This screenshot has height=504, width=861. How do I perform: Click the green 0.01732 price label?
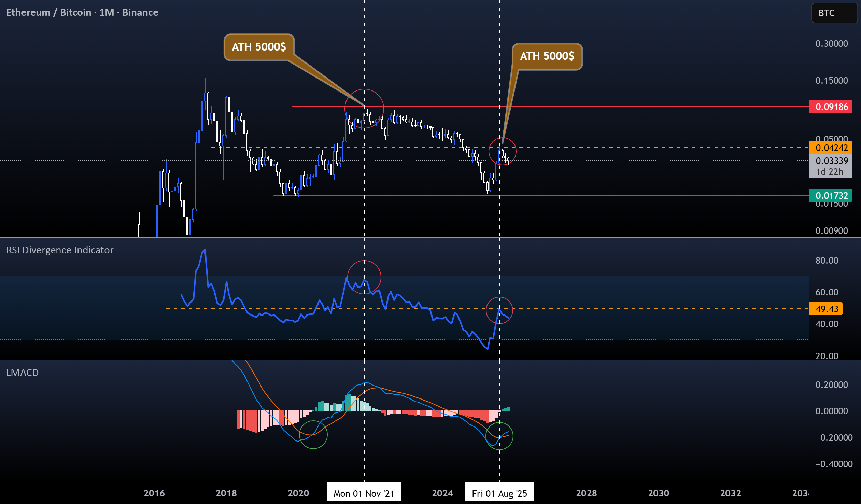[x=831, y=195]
